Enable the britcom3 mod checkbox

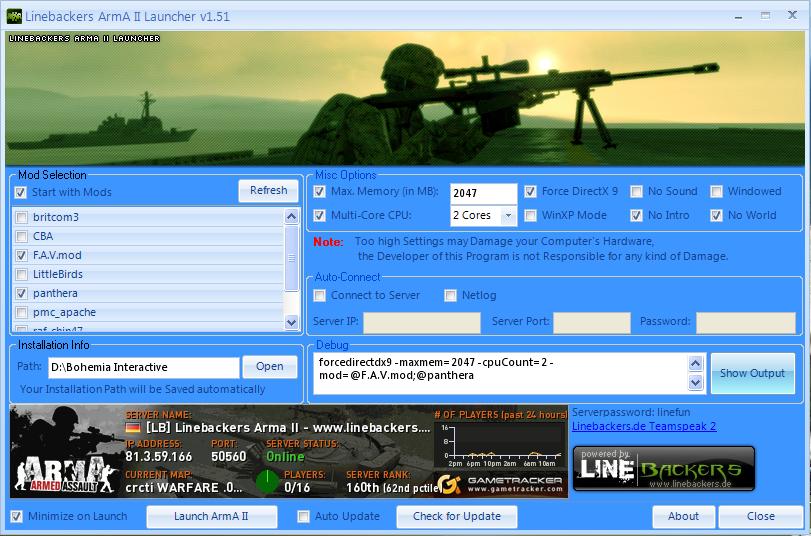(x=21, y=217)
